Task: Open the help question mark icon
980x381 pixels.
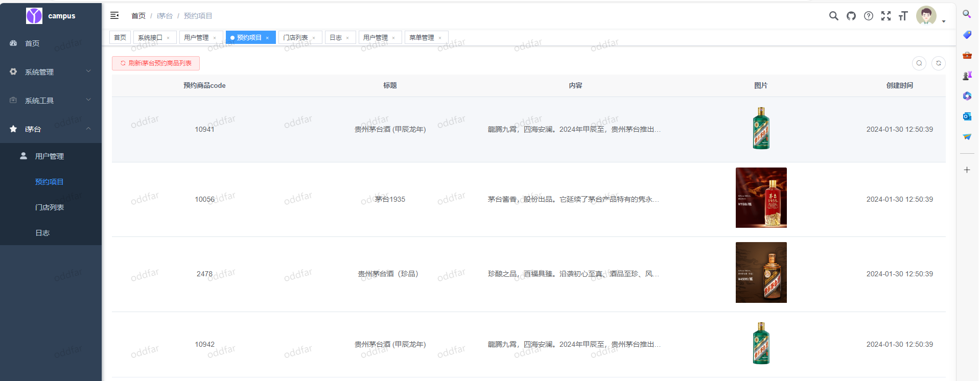Action: click(868, 16)
